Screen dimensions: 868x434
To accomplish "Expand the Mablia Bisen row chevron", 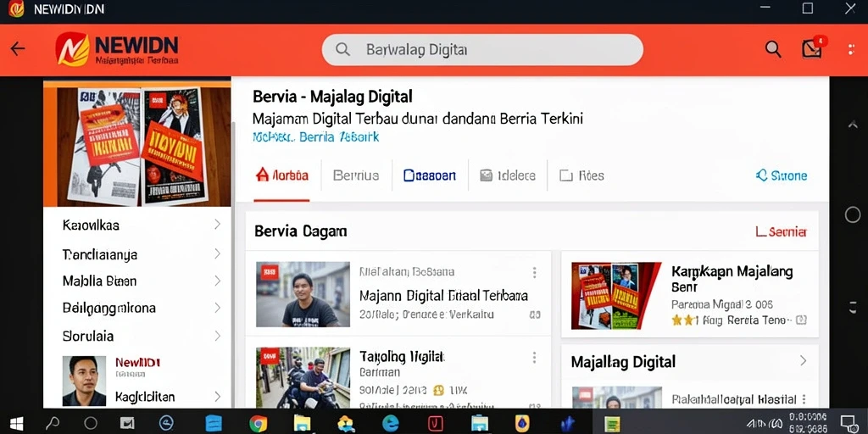I will coord(217,281).
